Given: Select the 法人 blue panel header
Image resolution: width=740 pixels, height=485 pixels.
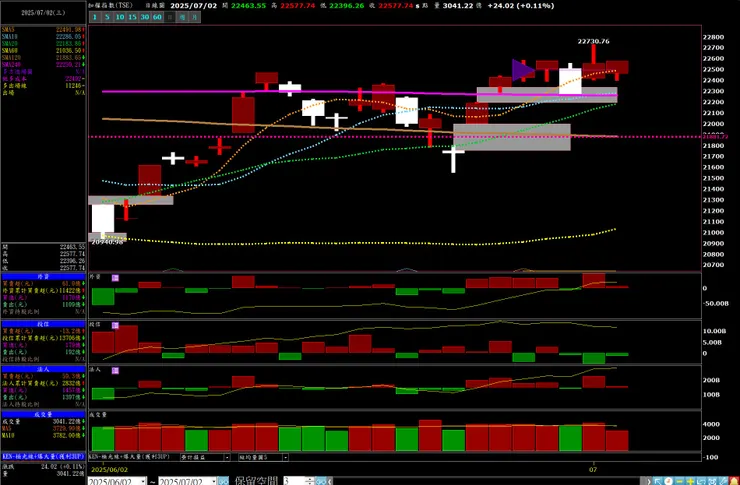Looking at the screenshot, I should tap(43, 369).
